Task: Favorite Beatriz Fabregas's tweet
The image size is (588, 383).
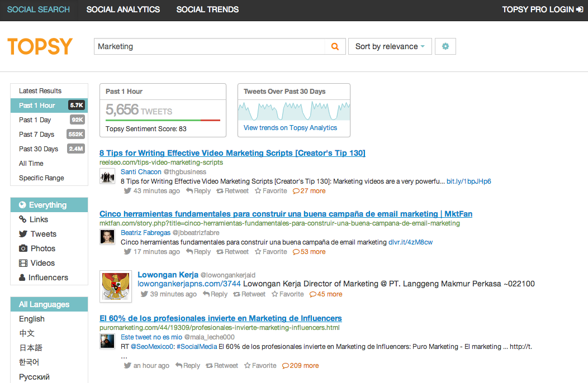Action: coord(271,252)
